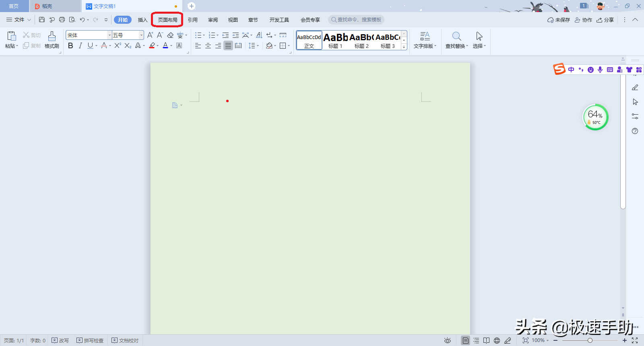The height and width of the screenshot is (346, 644).
Task: Open new tab with plus button
Action: point(192,6)
